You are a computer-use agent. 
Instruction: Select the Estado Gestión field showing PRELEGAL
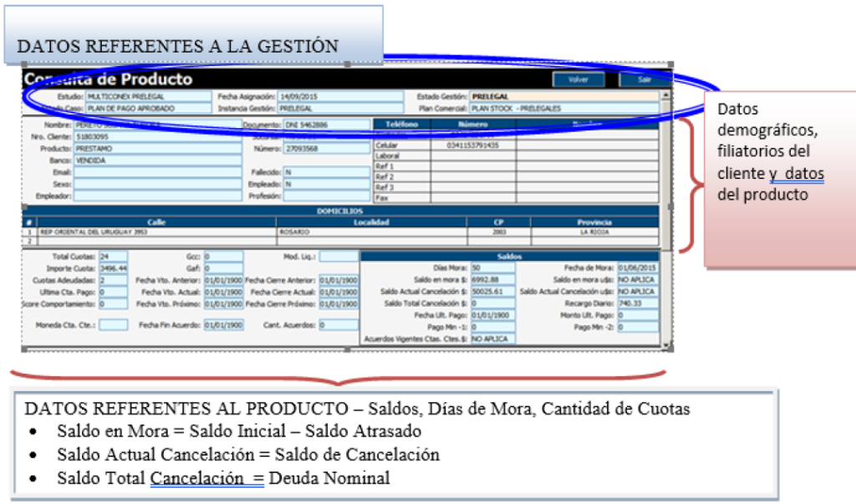(x=563, y=97)
